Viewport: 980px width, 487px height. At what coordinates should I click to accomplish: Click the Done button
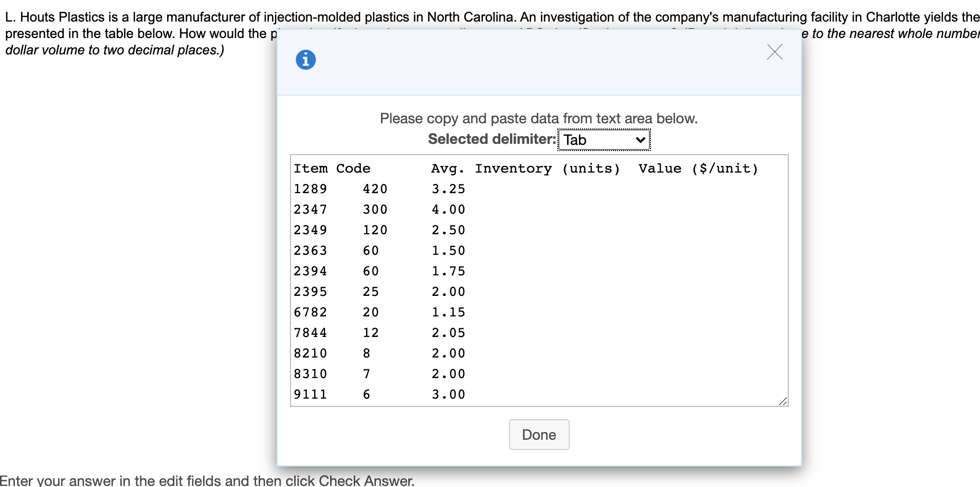539,435
